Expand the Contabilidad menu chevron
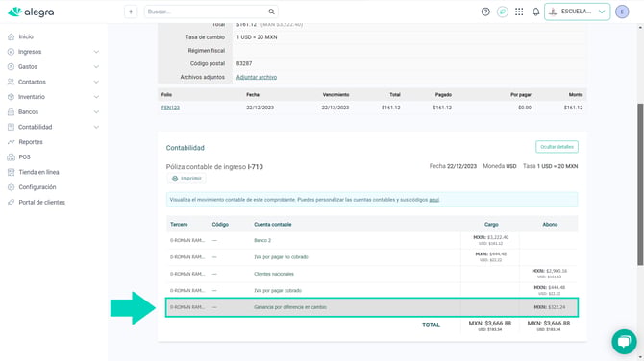The image size is (644, 361). point(96,127)
